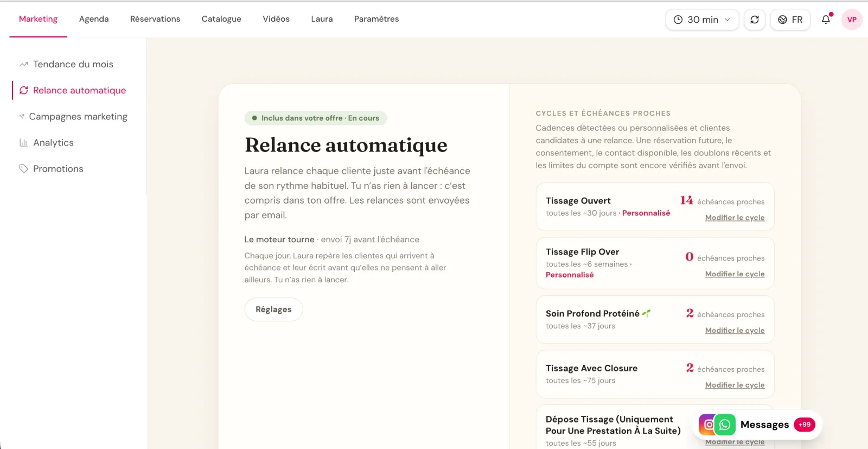Switch to the Marketing tab
This screenshot has width=868, height=449.
(38, 19)
